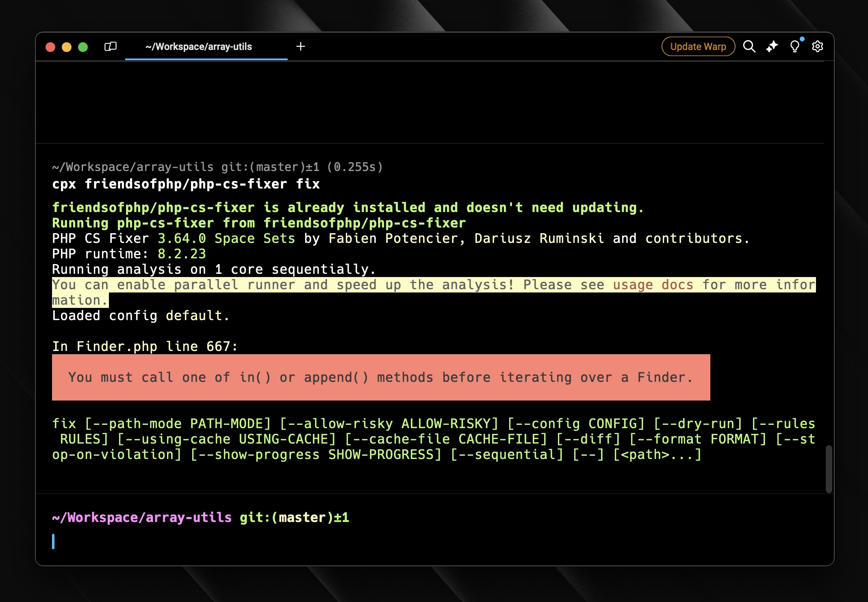This screenshot has height=602, width=868.
Task: Click the red close window button
Action: (x=50, y=47)
